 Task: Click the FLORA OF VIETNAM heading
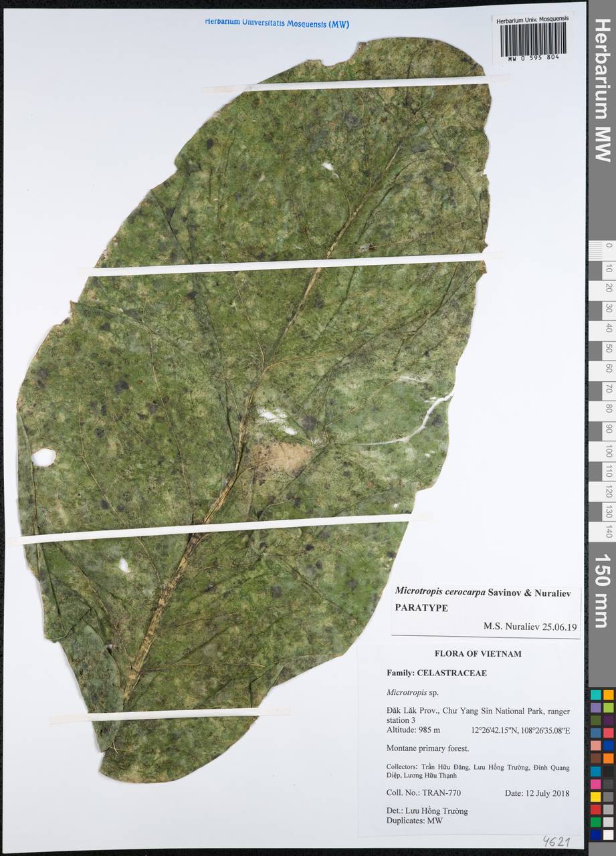pos(478,653)
